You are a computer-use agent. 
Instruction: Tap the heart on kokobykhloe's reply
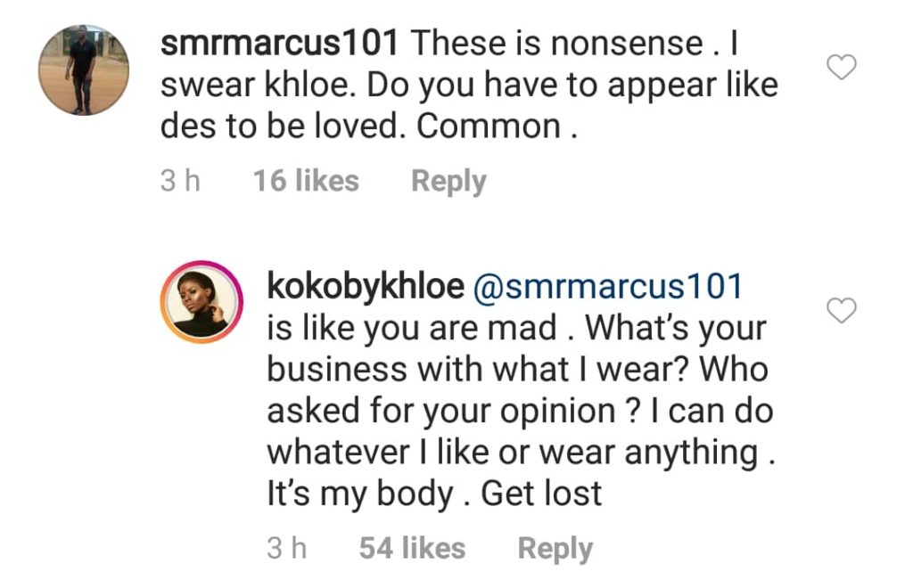tap(843, 310)
